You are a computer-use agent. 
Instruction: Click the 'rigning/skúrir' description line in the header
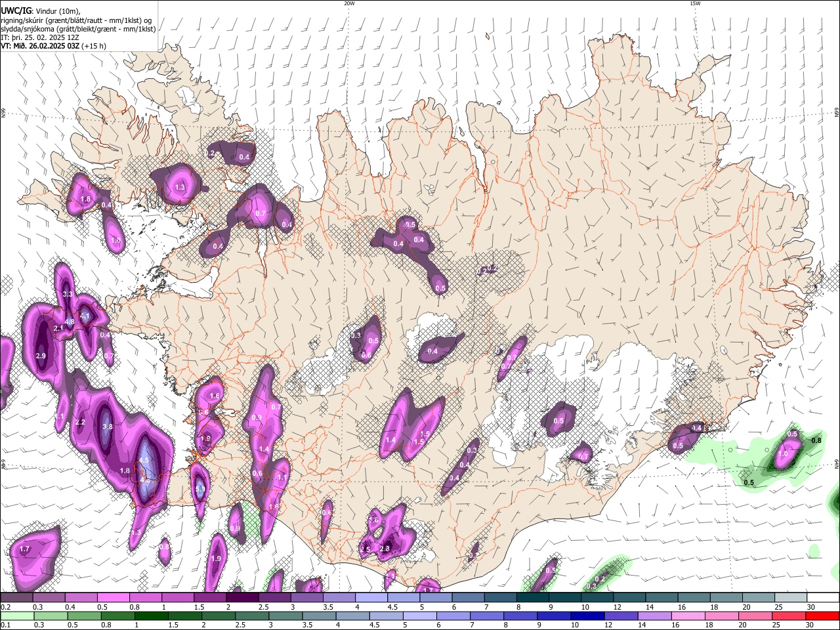pyautogui.click(x=76, y=20)
